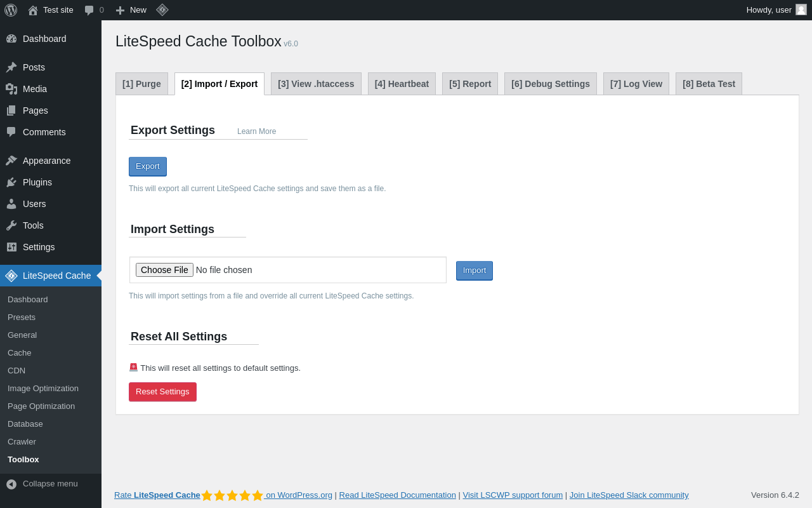Open the Learn More link
The image size is (812, 508).
point(256,131)
